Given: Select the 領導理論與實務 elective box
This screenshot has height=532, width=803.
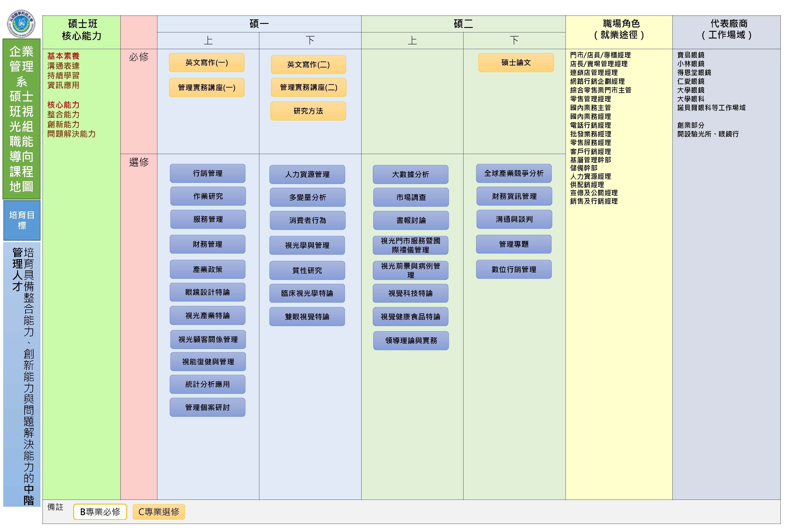Looking at the screenshot, I should point(411,341).
